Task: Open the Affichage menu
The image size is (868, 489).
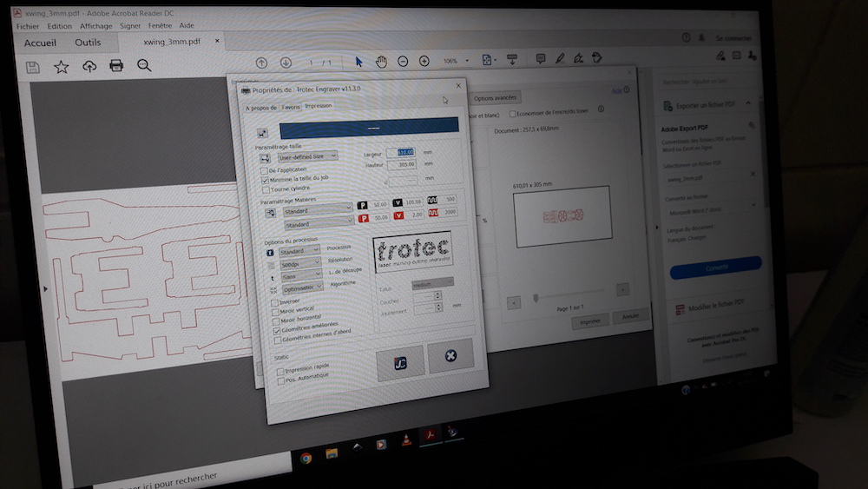Action: click(x=95, y=26)
